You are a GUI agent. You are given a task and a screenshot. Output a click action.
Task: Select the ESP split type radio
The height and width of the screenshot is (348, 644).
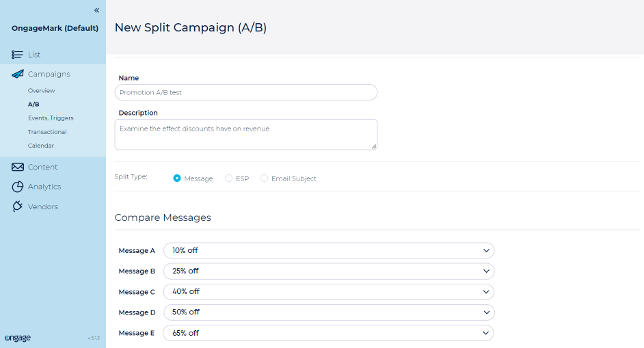click(x=229, y=178)
